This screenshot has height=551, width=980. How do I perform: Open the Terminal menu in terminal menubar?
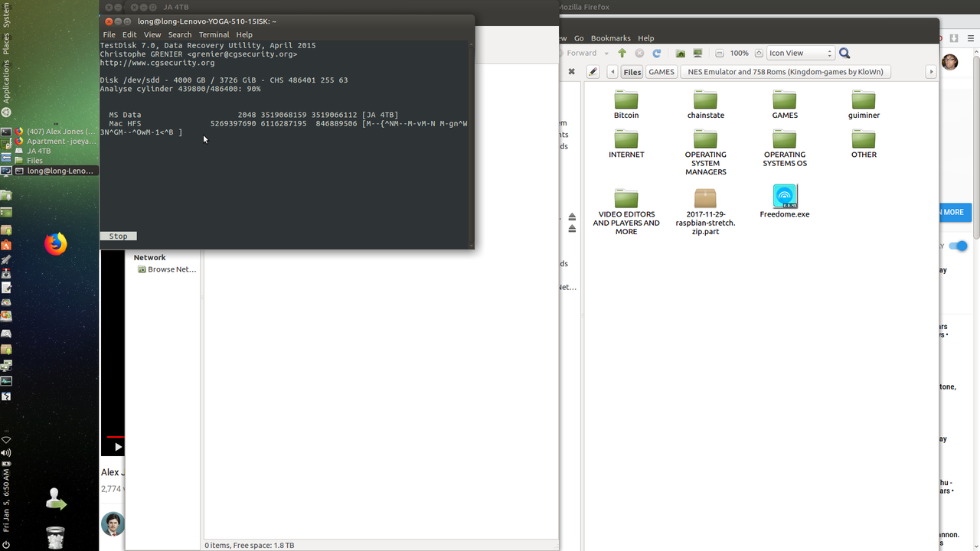tap(214, 34)
